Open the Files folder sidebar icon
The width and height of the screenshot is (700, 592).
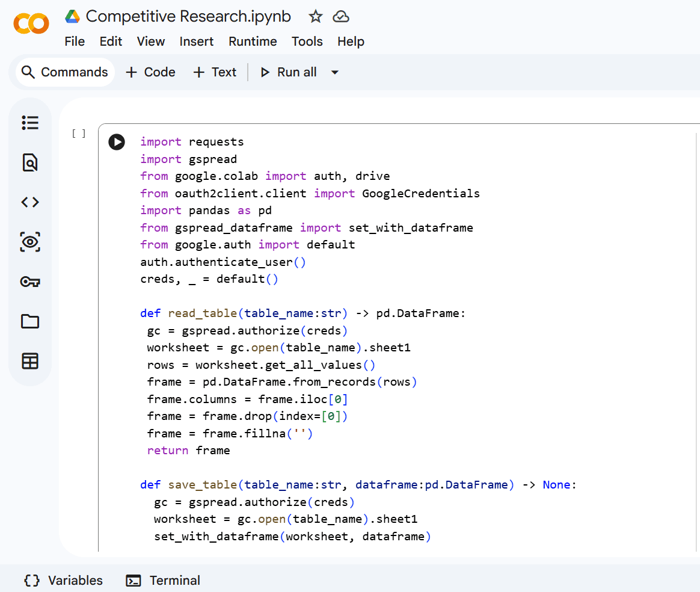click(x=30, y=321)
